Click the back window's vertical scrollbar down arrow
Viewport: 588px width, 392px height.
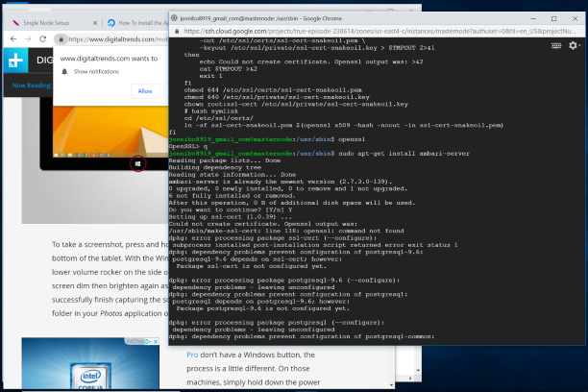pyautogui.click(x=418, y=371)
